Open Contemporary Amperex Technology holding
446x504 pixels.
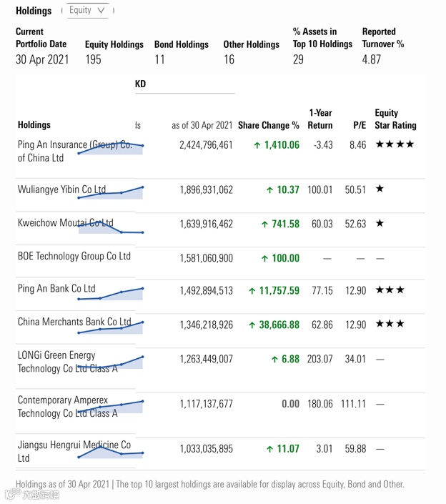pyautogui.click(x=67, y=406)
